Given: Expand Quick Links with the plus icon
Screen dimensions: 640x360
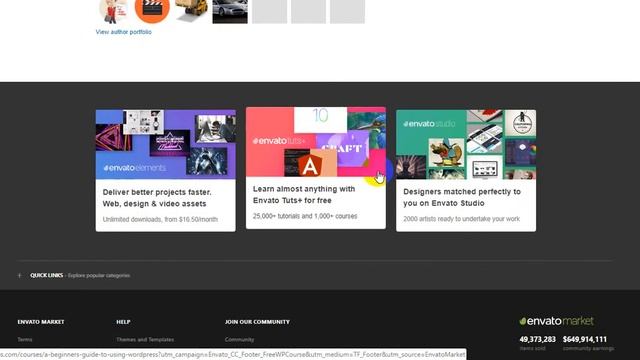Looking at the screenshot, I should point(20,276).
